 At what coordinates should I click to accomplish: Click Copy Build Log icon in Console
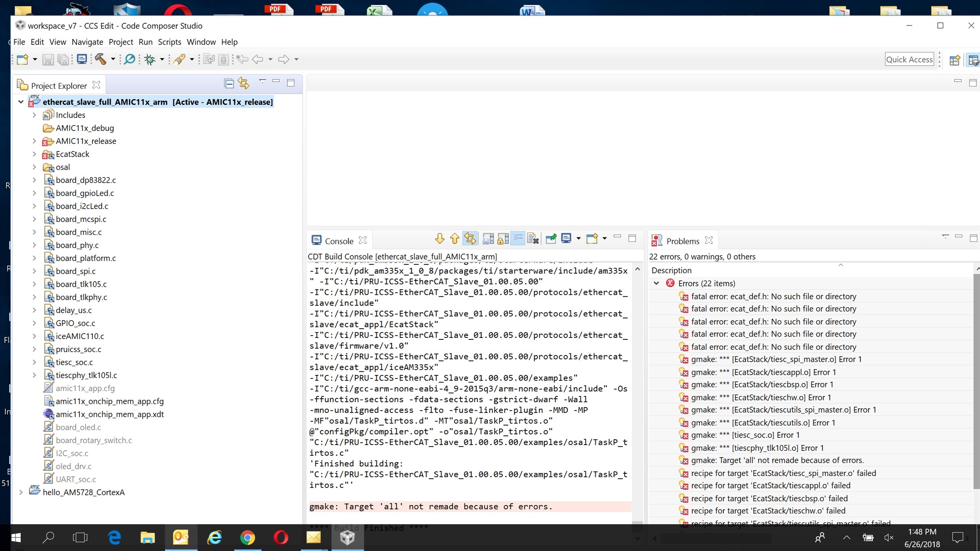(488, 239)
